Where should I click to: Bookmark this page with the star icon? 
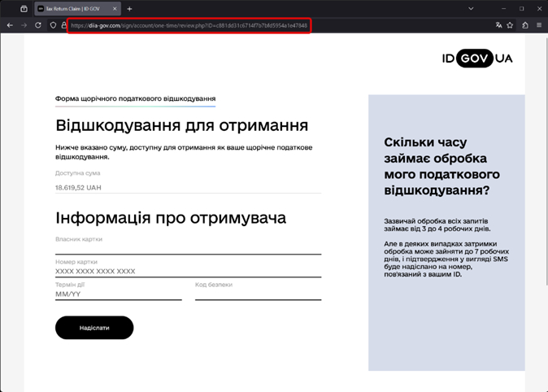510,25
